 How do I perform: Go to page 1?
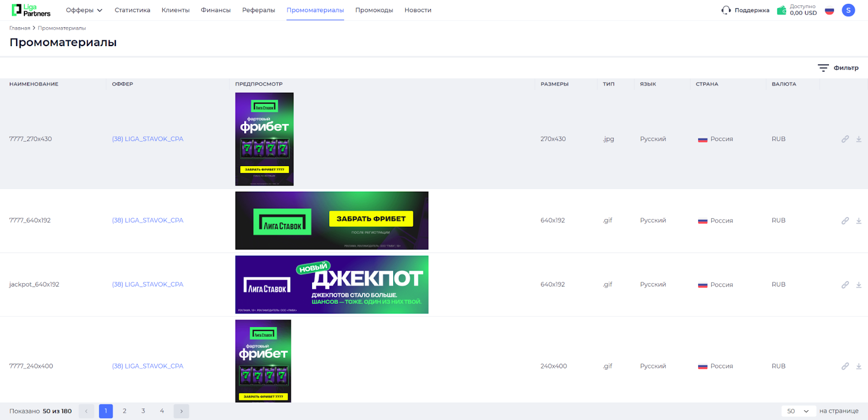[x=106, y=411]
